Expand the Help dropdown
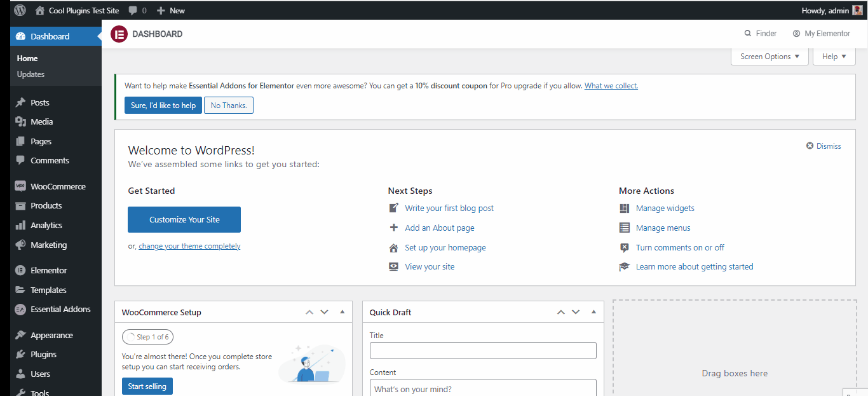 click(x=834, y=57)
